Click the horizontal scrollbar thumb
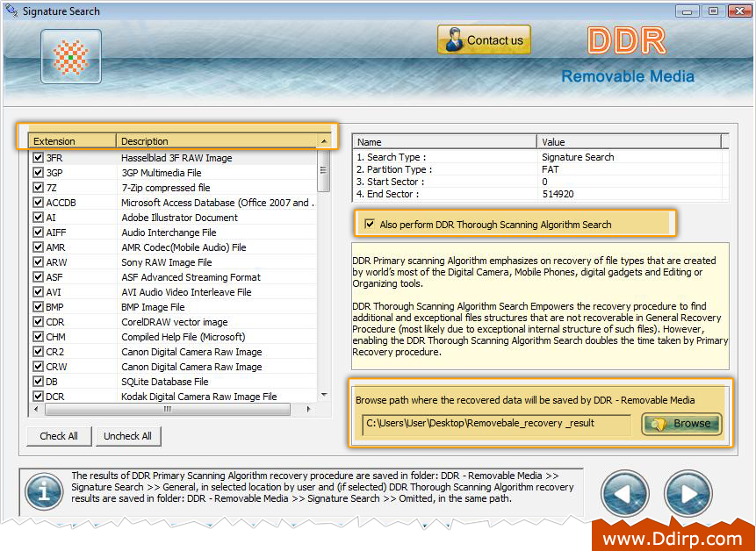 [168, 409]
